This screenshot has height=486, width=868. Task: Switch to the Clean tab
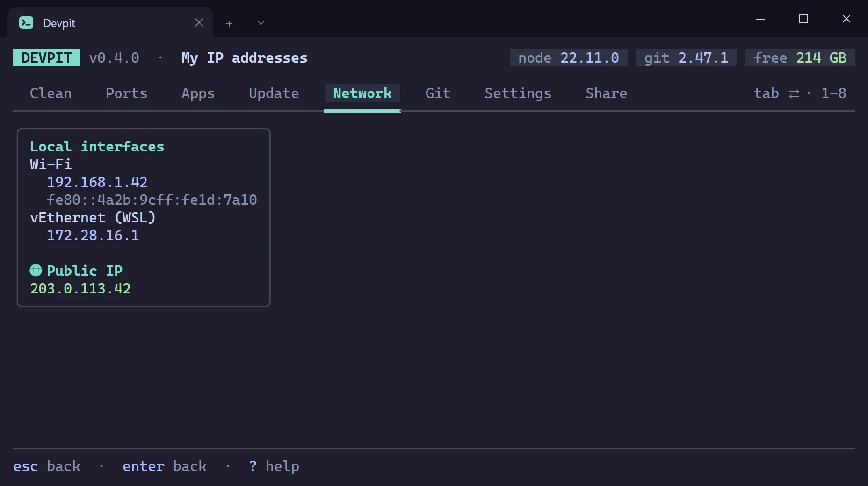[51, 93]
